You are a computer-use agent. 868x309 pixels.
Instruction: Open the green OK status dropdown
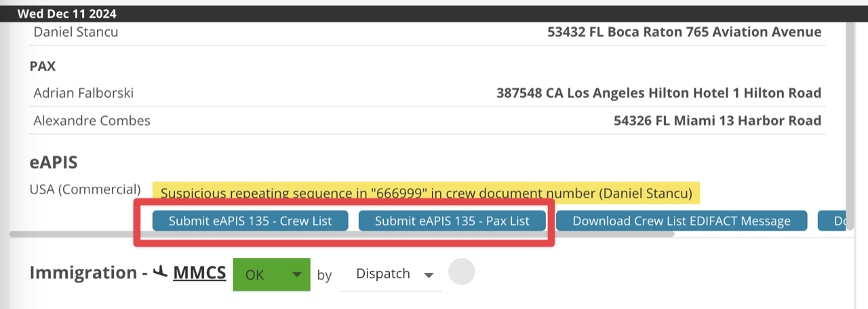pyautogui.click(x=271, y=274)
